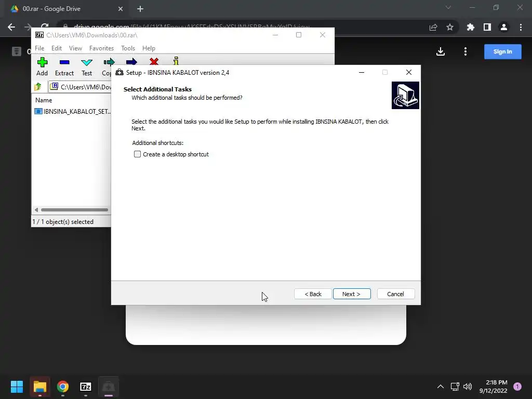
Task: Download the file from Google Drive
Action: pyautogui.click(x=441, y=51)
